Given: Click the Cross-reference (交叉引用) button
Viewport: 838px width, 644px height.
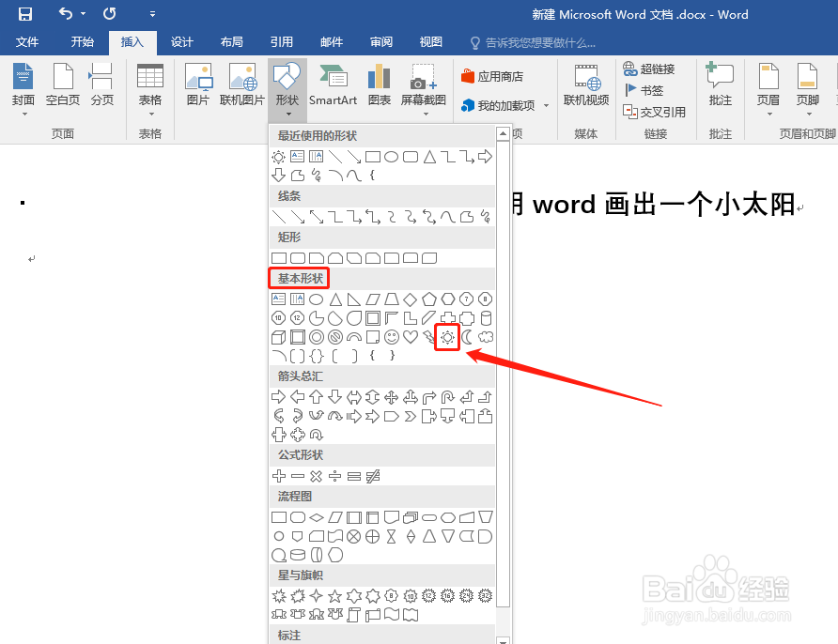Looking at the screenshot, I should tap(654, 112).
